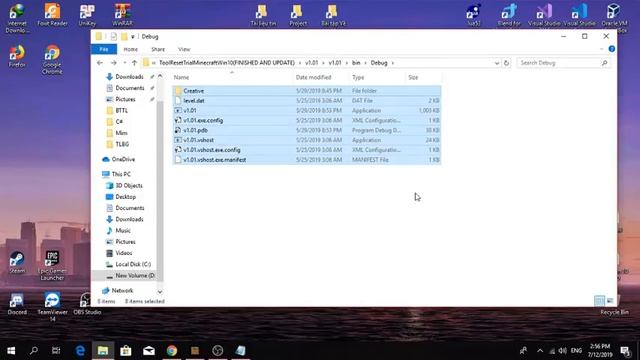Open recent locations dropdown arrow
The width and height of the screenshot is (640, 360).
tap(124, 63)
